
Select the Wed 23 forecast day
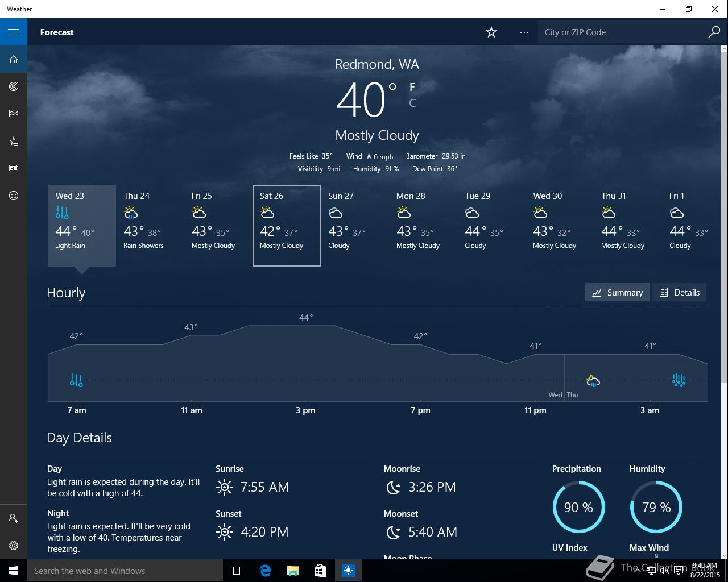click(x=82, y=225)
